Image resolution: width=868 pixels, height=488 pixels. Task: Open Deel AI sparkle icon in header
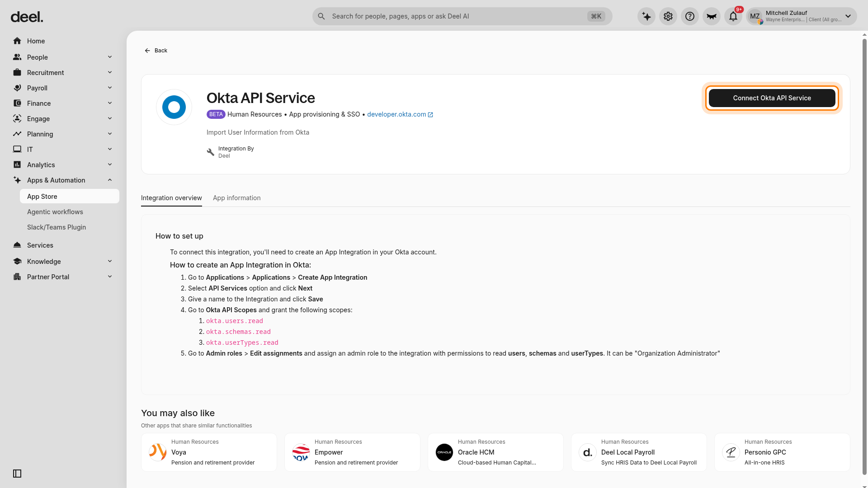[x=646, y=16]
